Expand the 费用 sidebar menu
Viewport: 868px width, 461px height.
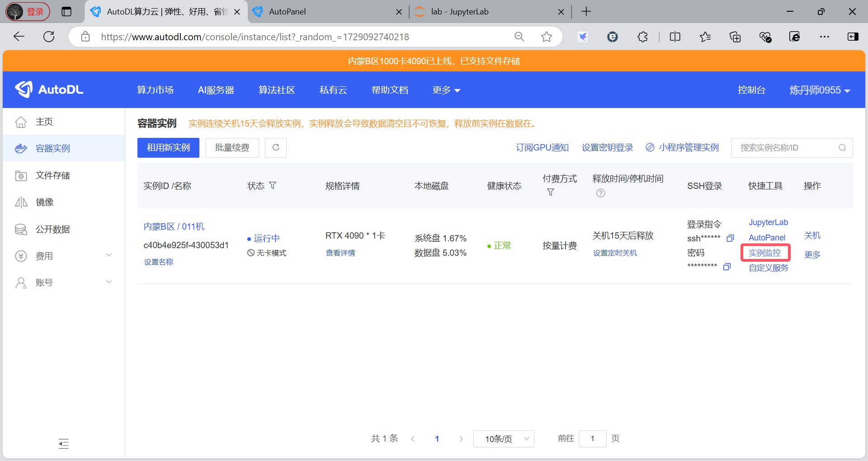coord(64,256)
